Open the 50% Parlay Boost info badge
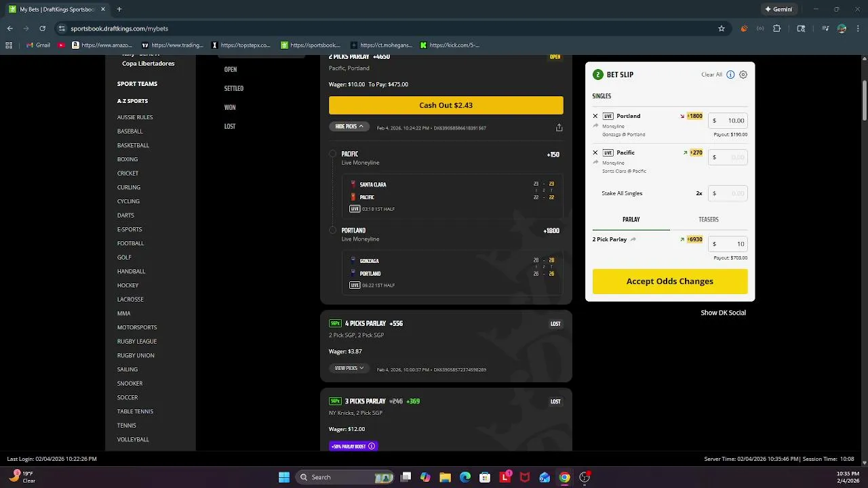The height and width of the screenshot is (488, 868). 353,446
